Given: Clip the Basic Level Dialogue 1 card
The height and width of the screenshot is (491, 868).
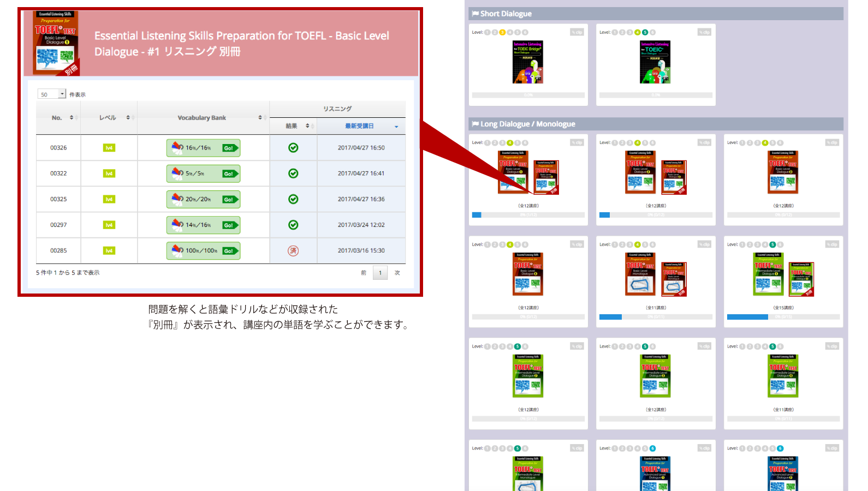Looking at the screenshot, I should tap(577, 142).
